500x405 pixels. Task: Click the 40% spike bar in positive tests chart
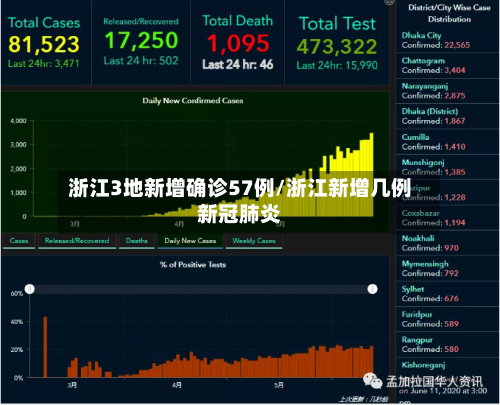tap(45, 347)
